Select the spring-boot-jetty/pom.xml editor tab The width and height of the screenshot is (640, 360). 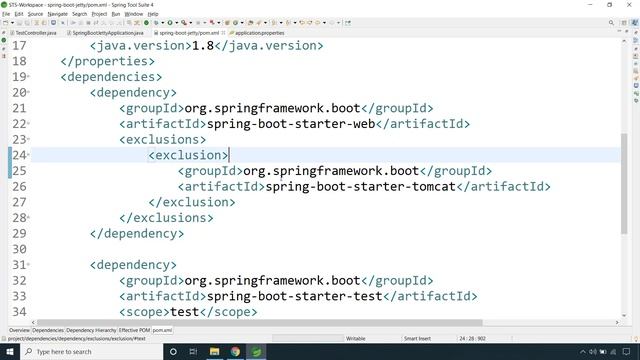pyautogui.click(x=188, y=33)
